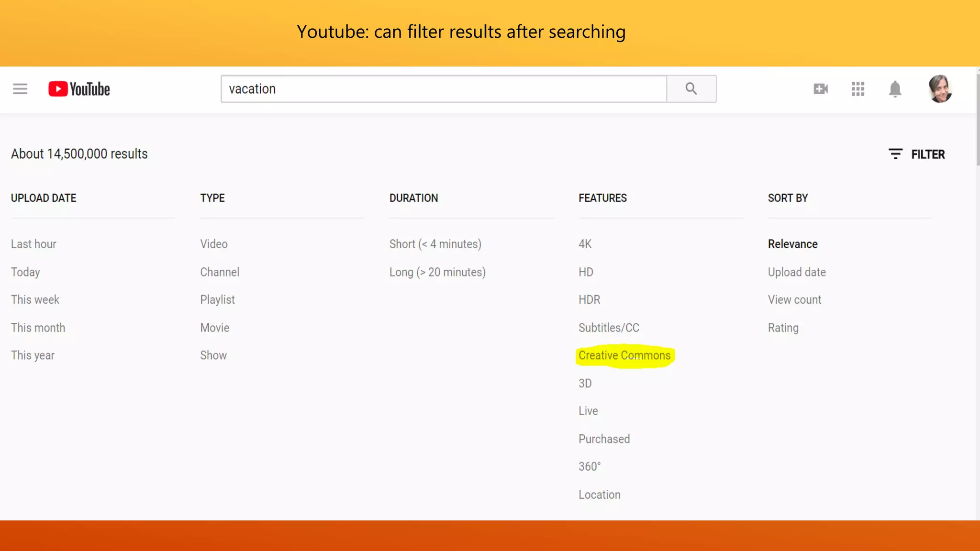Sort results by View count
980x551 pixels.
pyautogui.click(x=794, y=299)
